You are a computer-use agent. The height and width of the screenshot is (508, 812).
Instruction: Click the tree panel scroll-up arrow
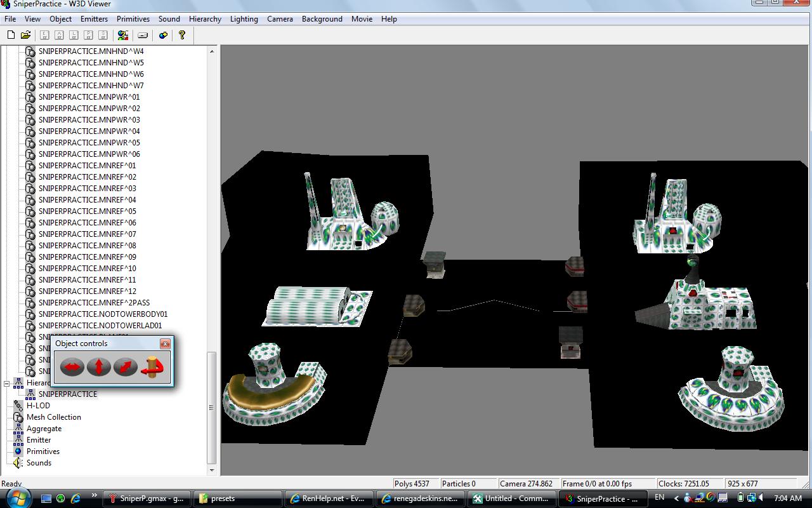click(x=212, y=51)
